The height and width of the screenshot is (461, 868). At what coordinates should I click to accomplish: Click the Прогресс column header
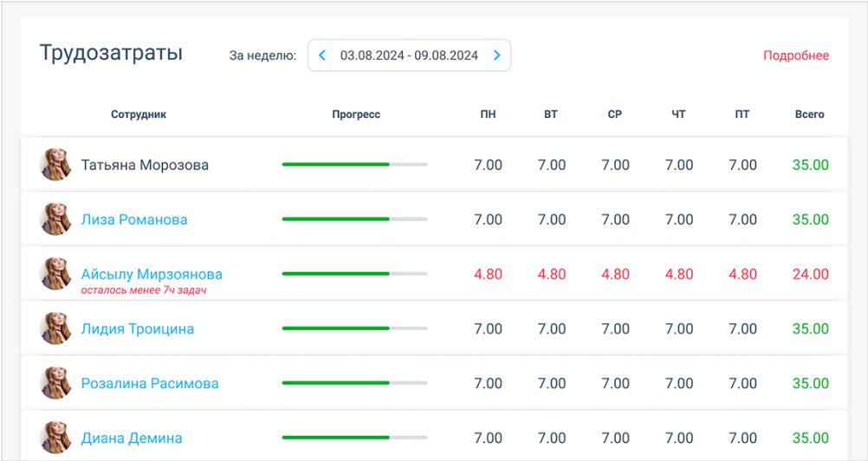[356, 114]
